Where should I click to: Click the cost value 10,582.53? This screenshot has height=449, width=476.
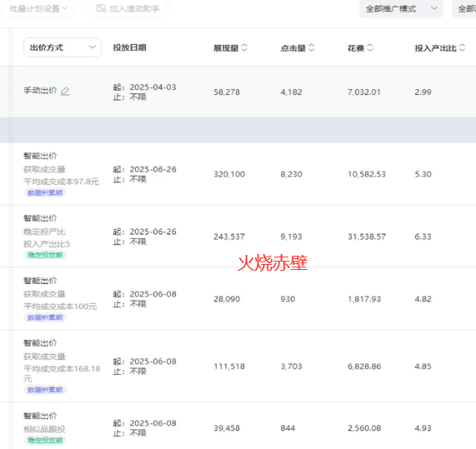[x=367, y=174]
